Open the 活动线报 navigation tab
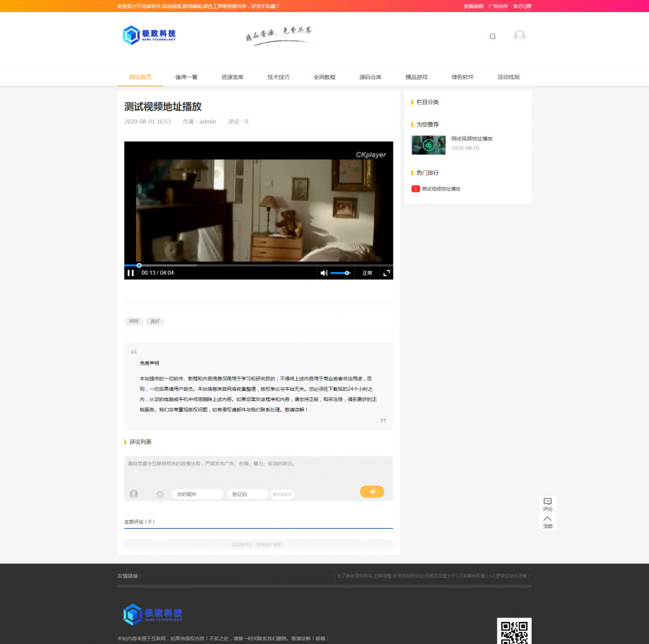This screenshot has height=644, width=649. [x=508, y=77]
